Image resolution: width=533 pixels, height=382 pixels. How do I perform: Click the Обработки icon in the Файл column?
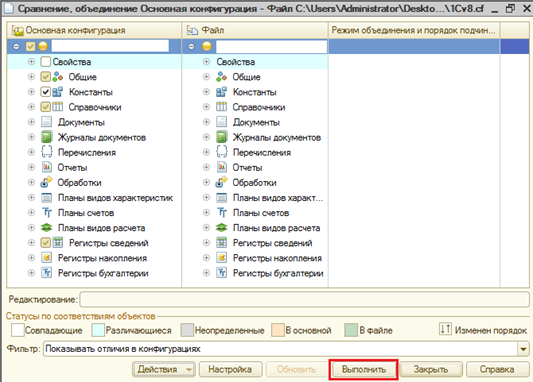pyautogui.click(x=221, y=182)
